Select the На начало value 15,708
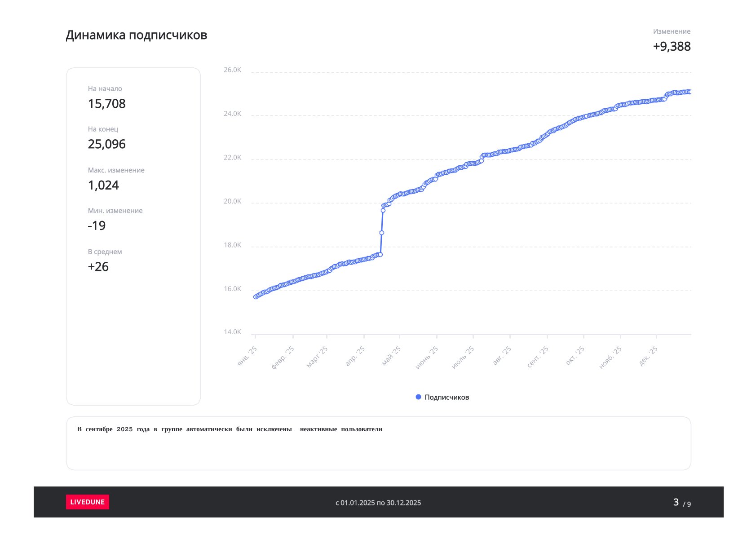 [106, 104]
